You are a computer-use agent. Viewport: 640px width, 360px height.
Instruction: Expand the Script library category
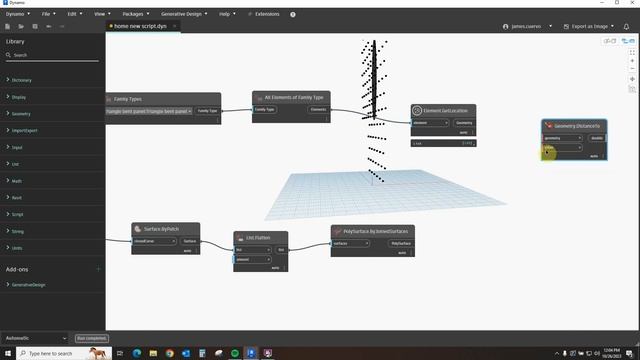click(x=17, y=214)
